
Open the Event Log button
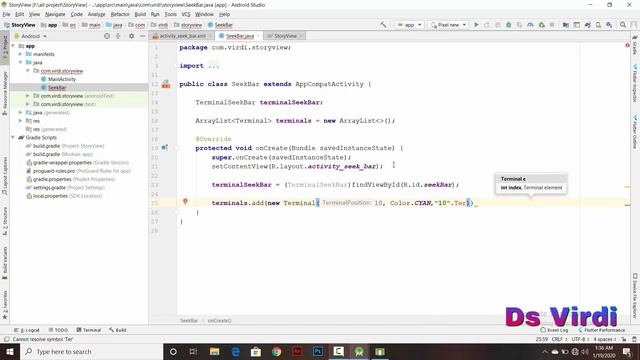[x=554, y=330]
